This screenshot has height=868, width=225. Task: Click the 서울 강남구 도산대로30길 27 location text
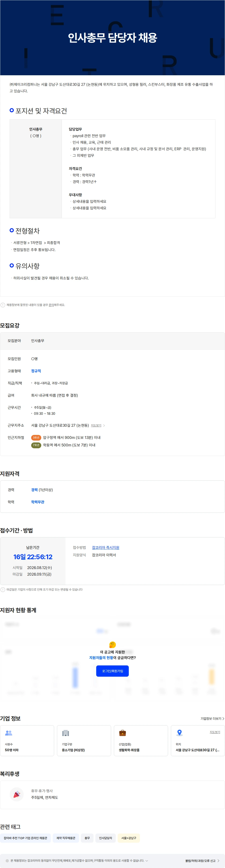click(x=197, y=750)
